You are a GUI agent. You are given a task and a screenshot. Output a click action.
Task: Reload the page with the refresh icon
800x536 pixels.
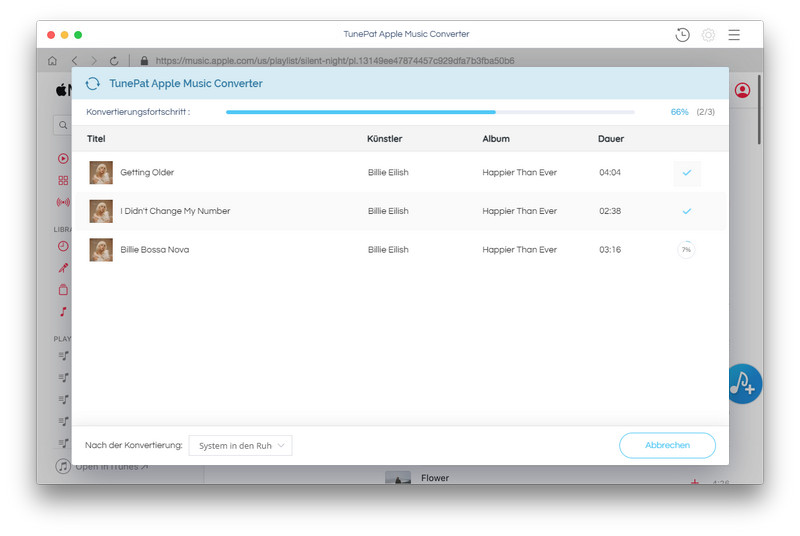114,61
